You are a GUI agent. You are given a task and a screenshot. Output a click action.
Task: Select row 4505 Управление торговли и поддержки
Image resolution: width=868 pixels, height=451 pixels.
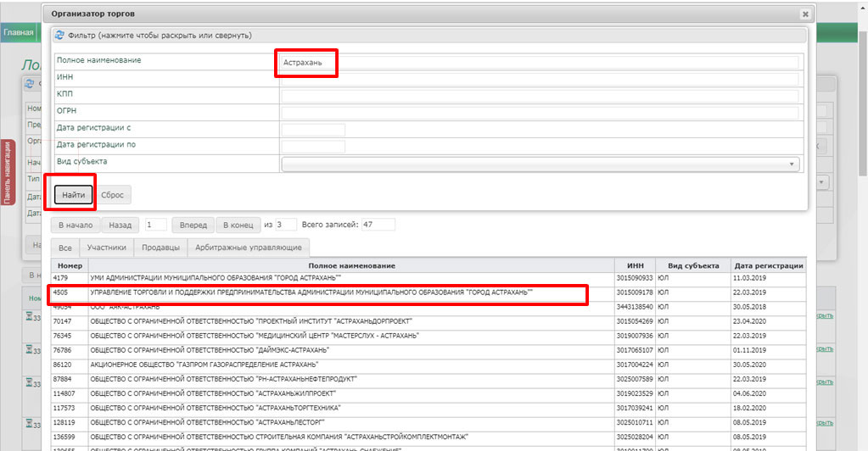tap(311, 292)
